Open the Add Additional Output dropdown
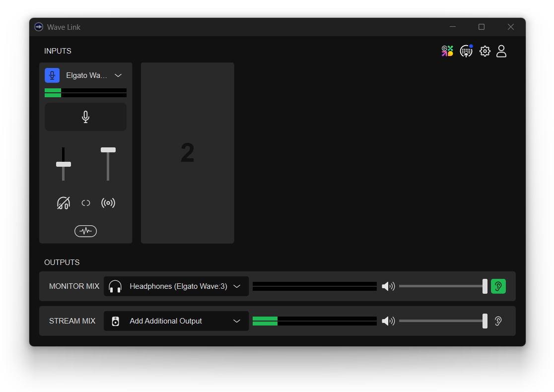The width and height of the screenshot is (554, 392). [x=176, y=321]
